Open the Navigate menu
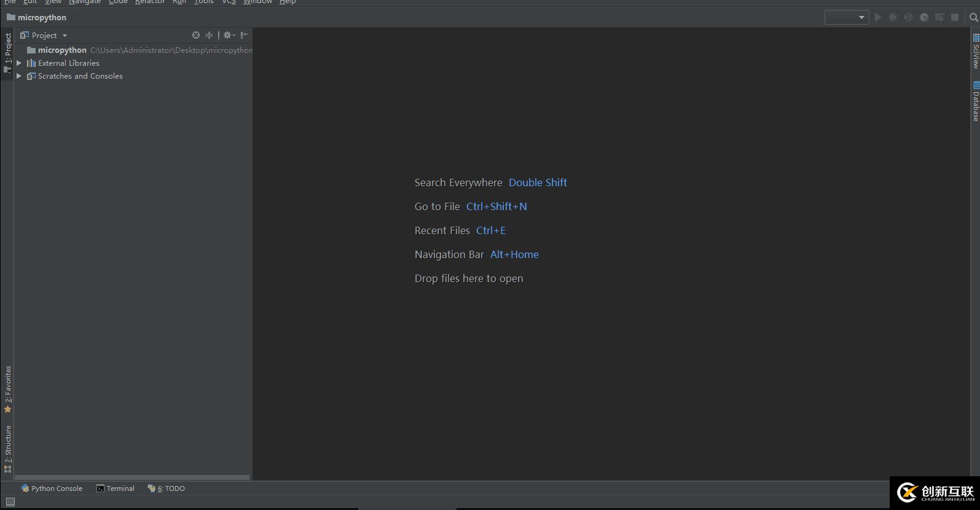This screenshot has height=510, width=980. click(85, 2)
